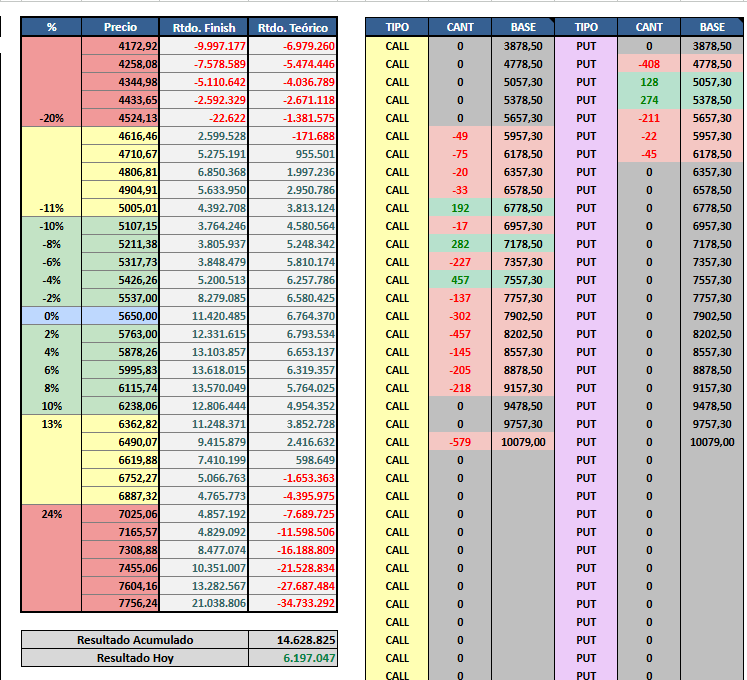Image resolution: width=747 pixels, height=680 pixels.
Task: Select the CALL quantity cell 282
Action: pos(460,244)
